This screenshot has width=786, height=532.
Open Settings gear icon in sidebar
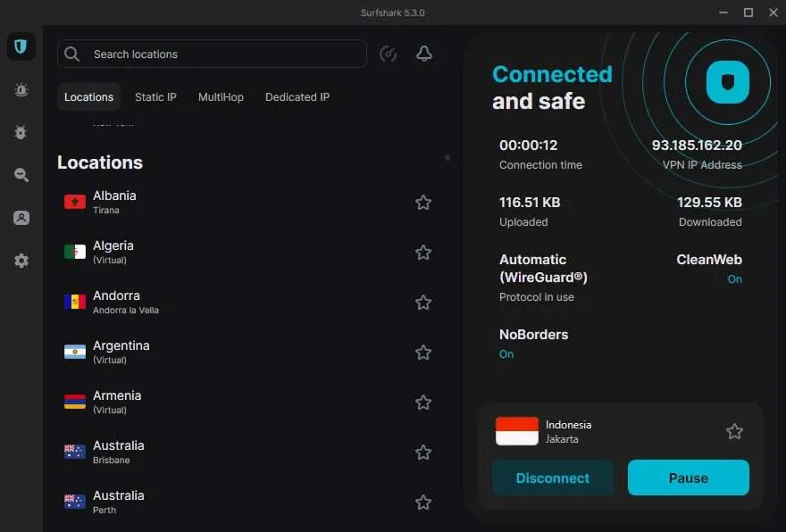21,261
